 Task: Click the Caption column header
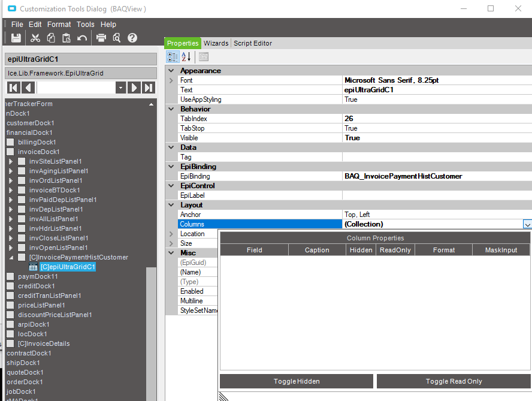(x=317, y=250)
